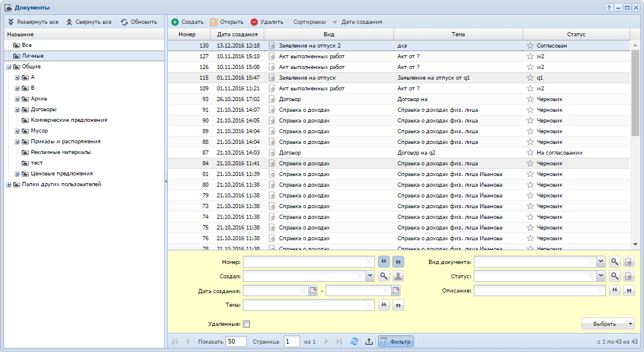Select the Личные folder in tree

tap(84, 56)
